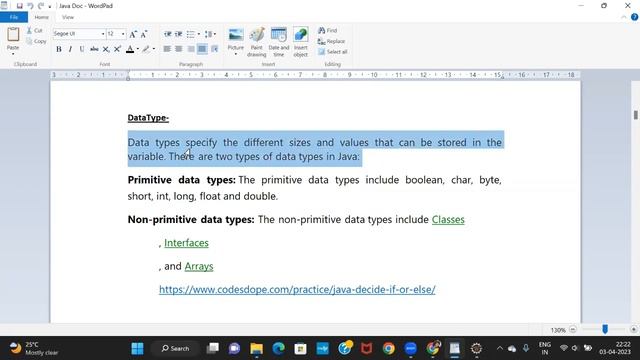640x360 pixels.
Task: Grow the font size
Action: click(133, 34)
